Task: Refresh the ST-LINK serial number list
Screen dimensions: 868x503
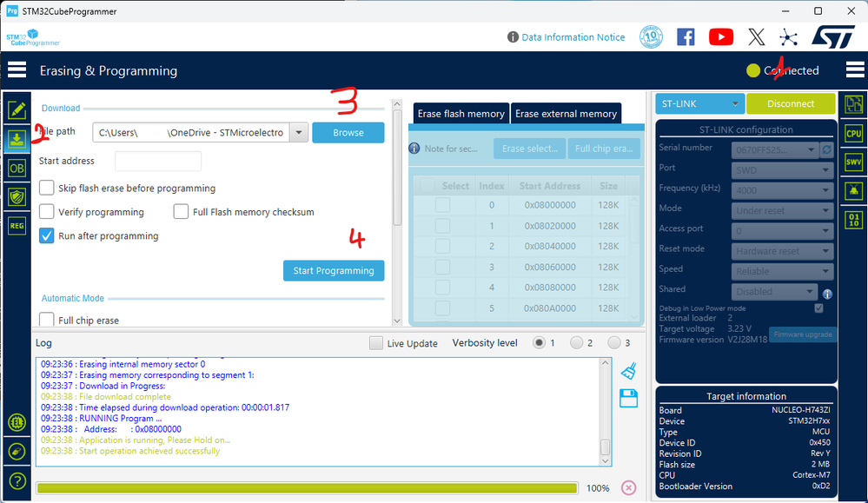Action: [826, 150]
